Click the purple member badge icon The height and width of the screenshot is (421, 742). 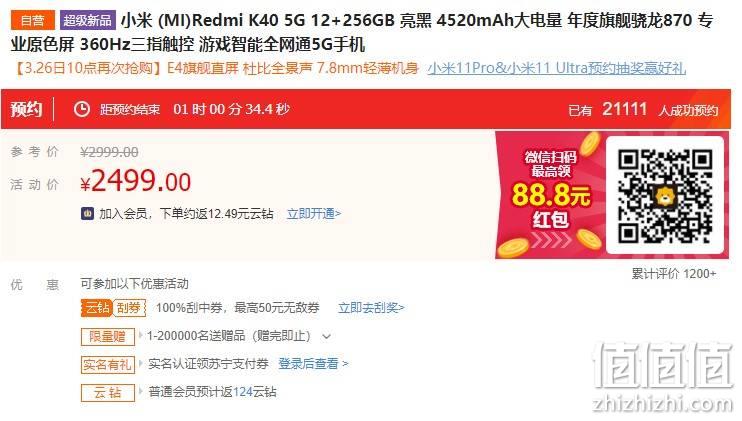pyautogui.click(x=88, y=214)
